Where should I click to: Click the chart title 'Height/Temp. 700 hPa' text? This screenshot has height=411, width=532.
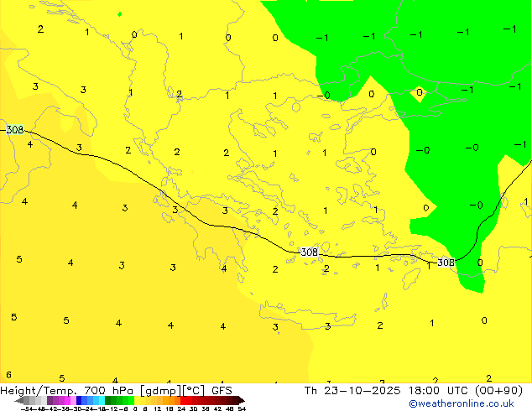point(67,391)
